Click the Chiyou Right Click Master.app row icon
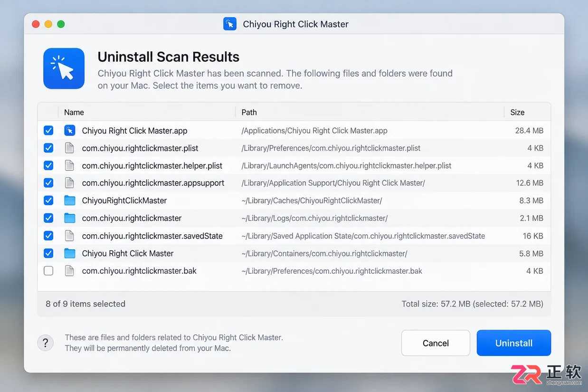The height and width of the screenshot is (392, 588). point(70,130)
